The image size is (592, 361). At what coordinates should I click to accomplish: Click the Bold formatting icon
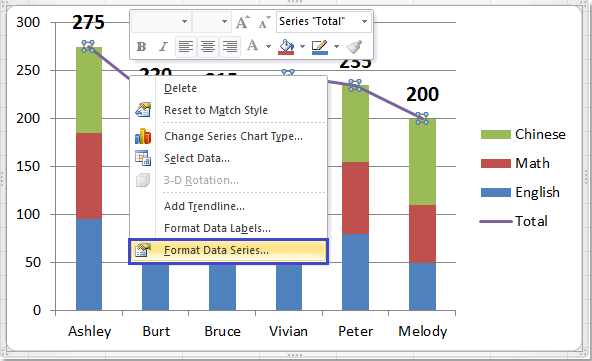[142, 47]
